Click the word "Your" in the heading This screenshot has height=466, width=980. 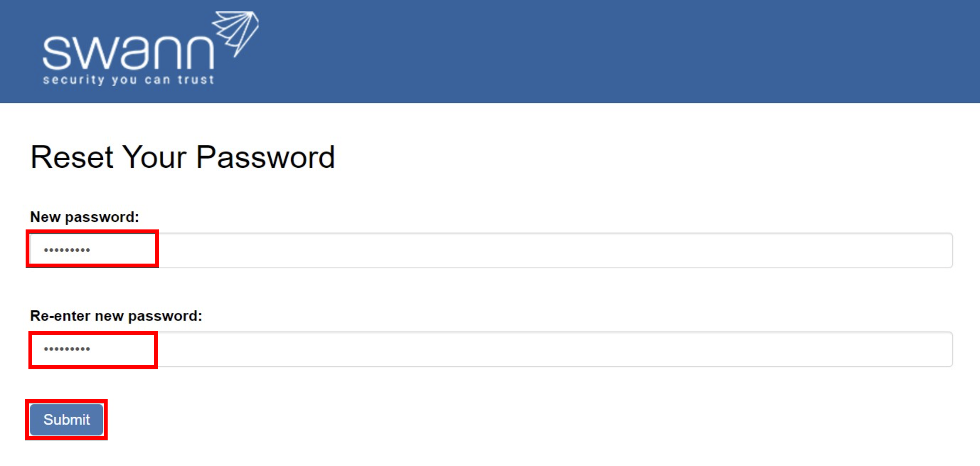(x=154, y=157)
